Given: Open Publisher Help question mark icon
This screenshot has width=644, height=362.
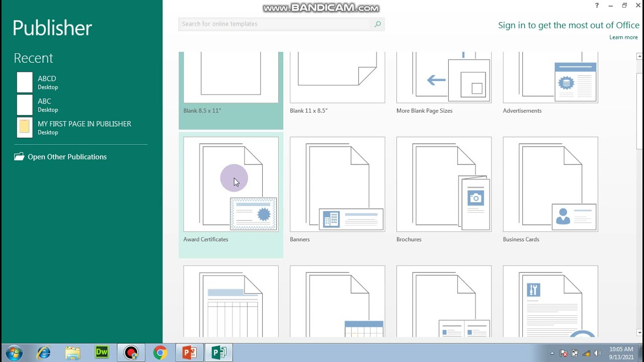Looking at the screenshot, I should pyautogui.click(x=597, y=6).
